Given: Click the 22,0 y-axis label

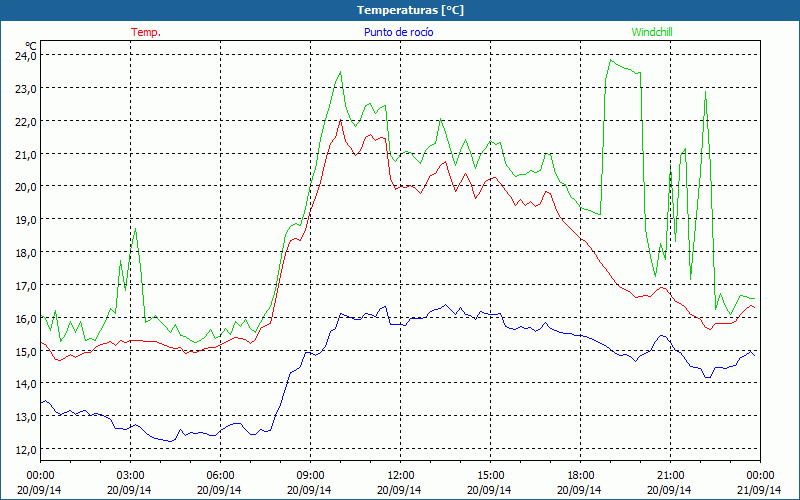Looking at the screenshot, I should point(26,121).
